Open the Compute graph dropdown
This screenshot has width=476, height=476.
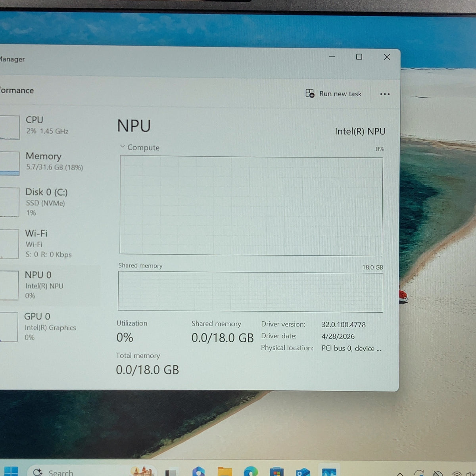pos(123,147)
